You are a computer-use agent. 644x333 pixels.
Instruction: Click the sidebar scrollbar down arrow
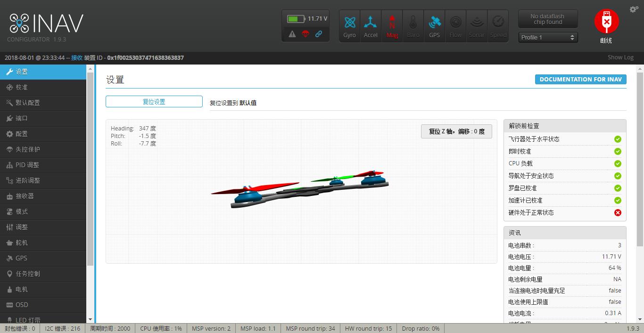click(x=90, y=320)
